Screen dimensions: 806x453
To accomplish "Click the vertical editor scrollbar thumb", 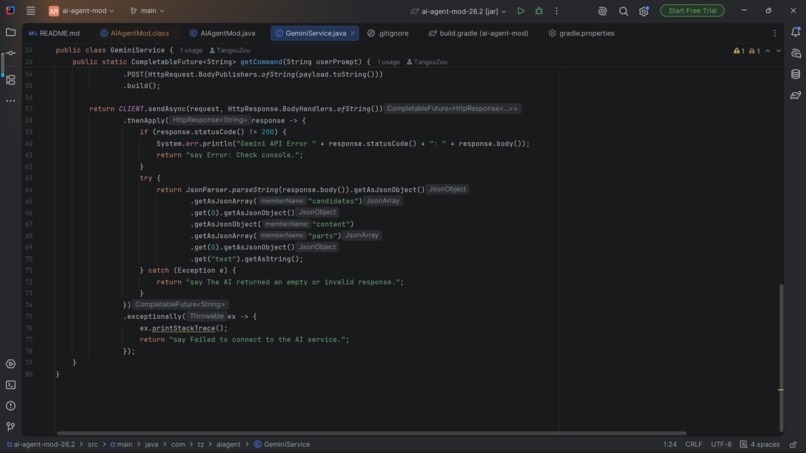I will coord(781,358).
